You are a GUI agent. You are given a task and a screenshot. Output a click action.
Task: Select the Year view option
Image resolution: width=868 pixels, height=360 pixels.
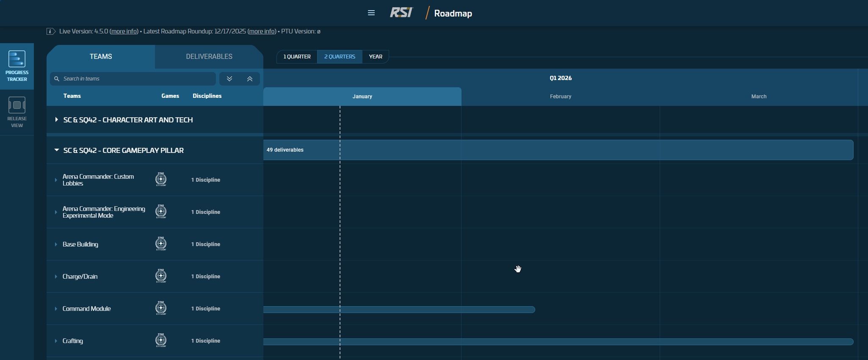(375, 57)
